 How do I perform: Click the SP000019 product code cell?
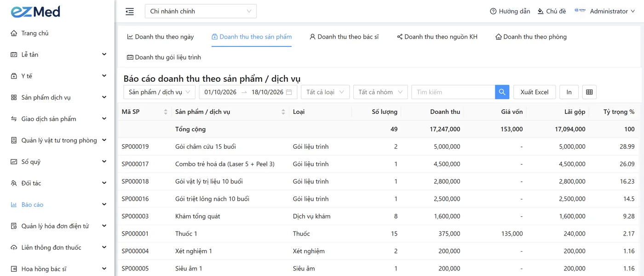point(135,146)
